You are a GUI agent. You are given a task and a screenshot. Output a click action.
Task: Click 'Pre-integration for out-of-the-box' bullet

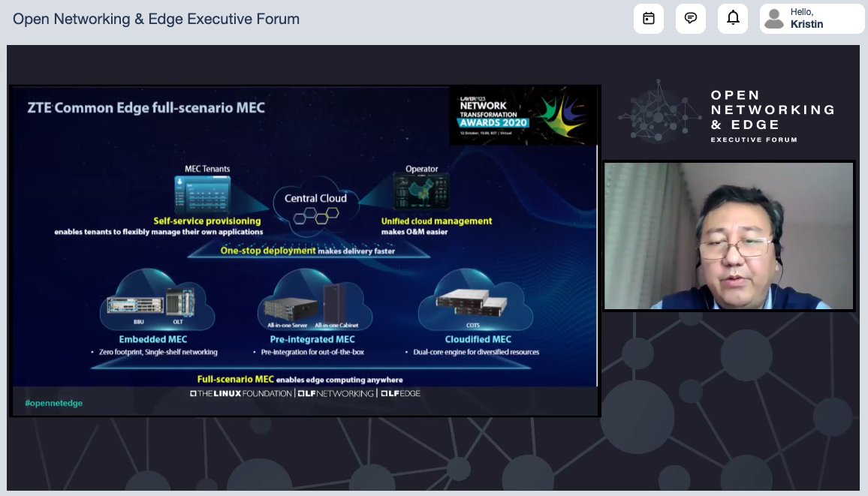coord(312,352)
